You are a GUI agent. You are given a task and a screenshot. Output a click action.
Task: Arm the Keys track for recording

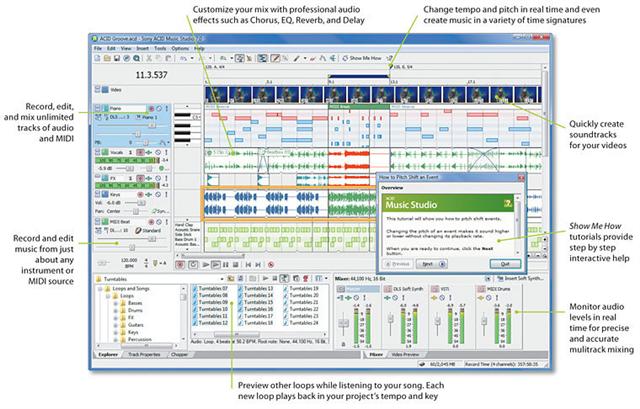(140, 195)
